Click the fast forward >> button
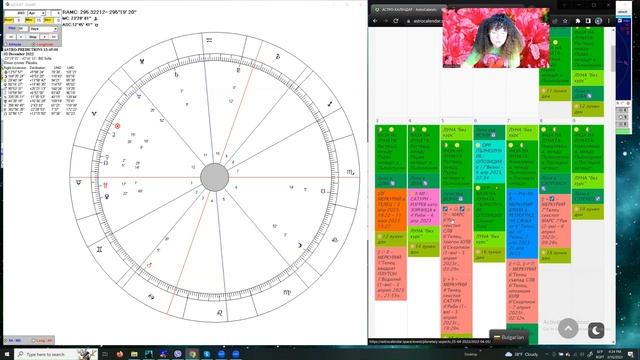This screenshot has width=640, height=360. (53, 37)
